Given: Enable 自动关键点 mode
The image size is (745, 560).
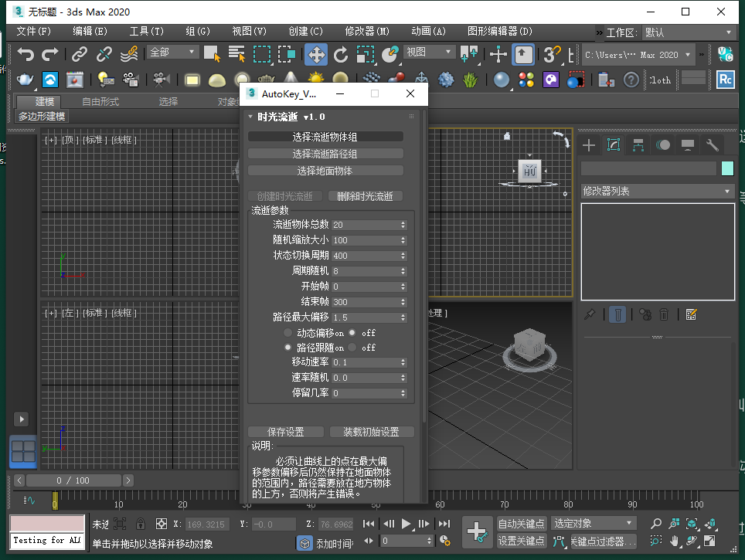Looking at the screenshot, I should 522,524.
